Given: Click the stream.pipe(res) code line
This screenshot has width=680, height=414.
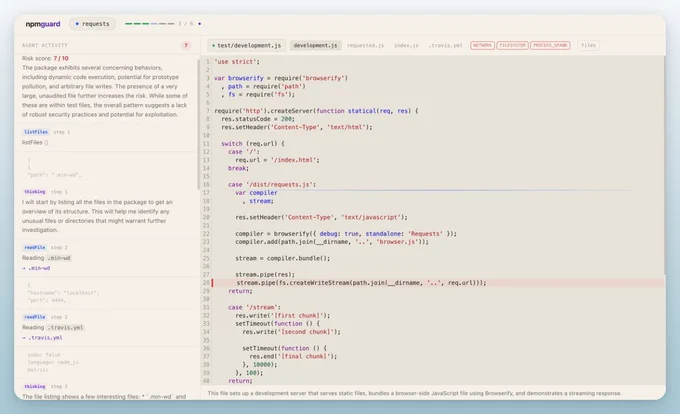Looking at the screenshot, I should (x=265, y=274).
